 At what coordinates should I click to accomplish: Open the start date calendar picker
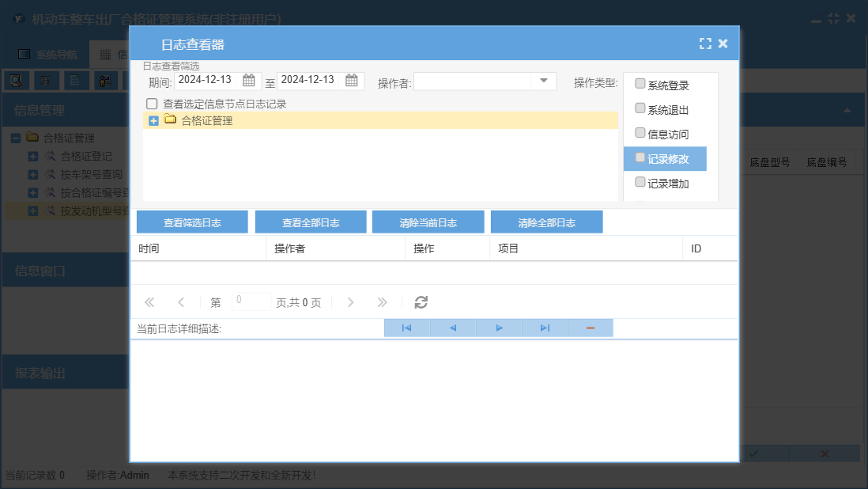249,80
